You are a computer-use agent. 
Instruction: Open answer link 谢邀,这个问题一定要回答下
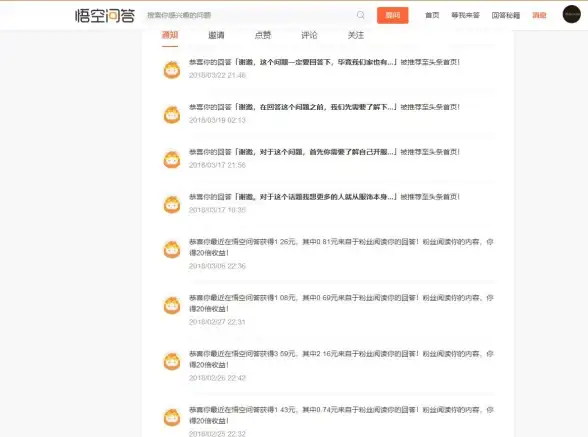(316, 62)
